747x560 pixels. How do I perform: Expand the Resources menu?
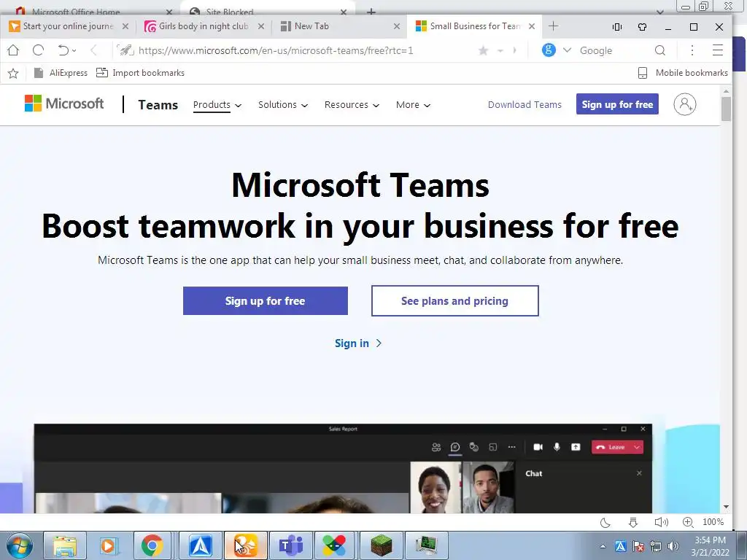pos(352,105)
